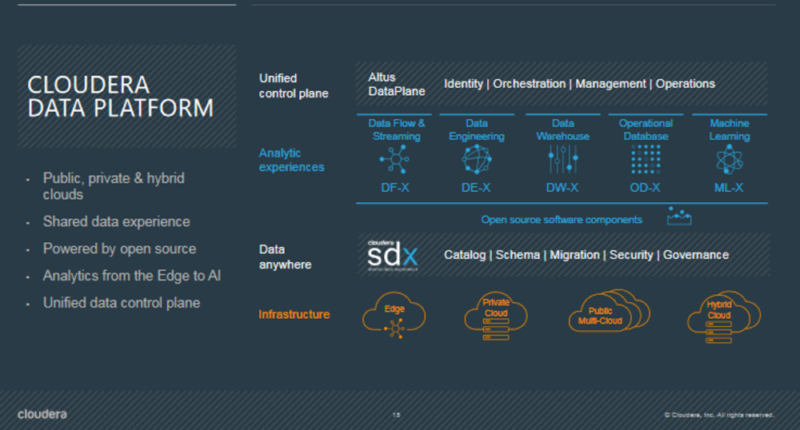800x430 pixels.
Task: Select the DW-X label
Action: point(562,188)
